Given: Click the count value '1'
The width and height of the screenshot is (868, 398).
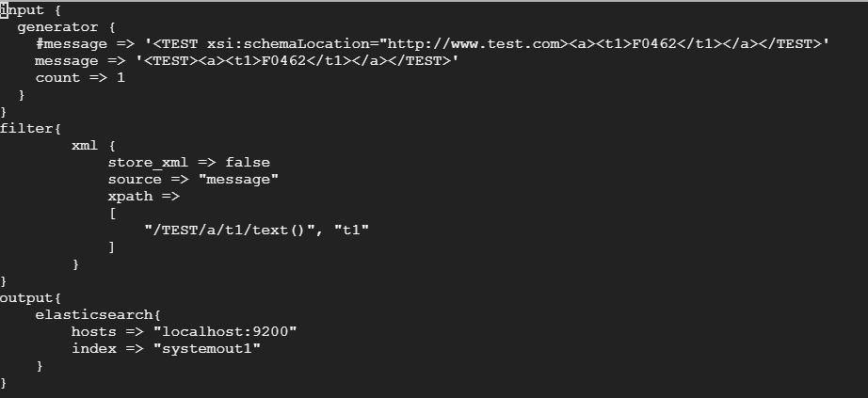Looking at the screenshot, I should coord(121,78).
